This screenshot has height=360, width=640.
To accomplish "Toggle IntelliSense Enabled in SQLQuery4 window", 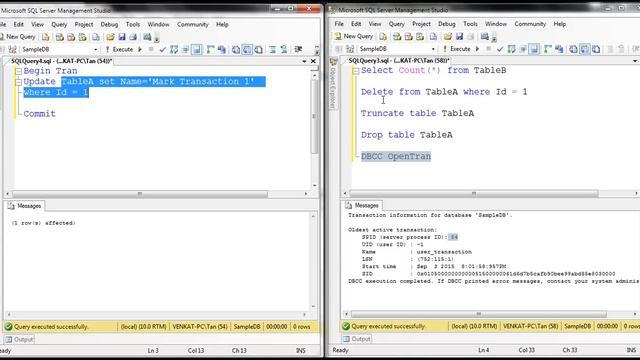I will pos(197,49).
